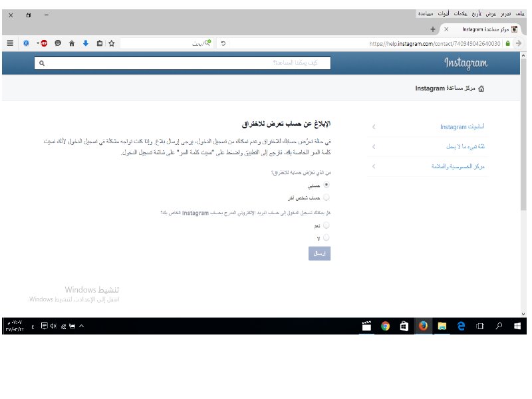
Task: Open the أساسيات Instagram sidebar link
Action: point(462,126)
